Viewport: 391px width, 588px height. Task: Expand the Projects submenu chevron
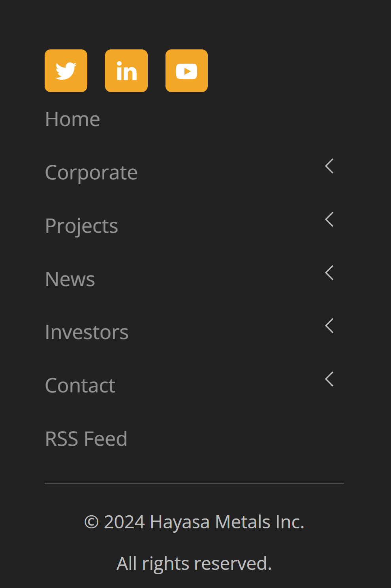[x=329, y=219]
